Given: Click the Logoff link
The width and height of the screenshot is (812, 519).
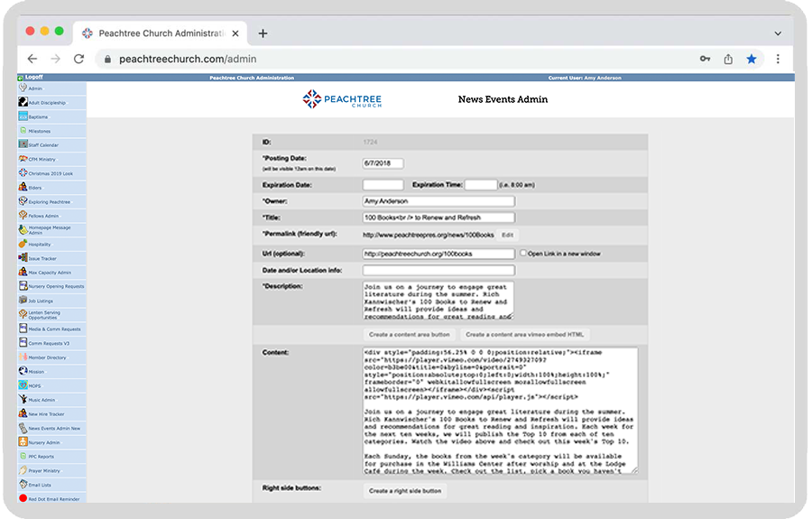Looking at the screenshot, I should tap(33, 78).
